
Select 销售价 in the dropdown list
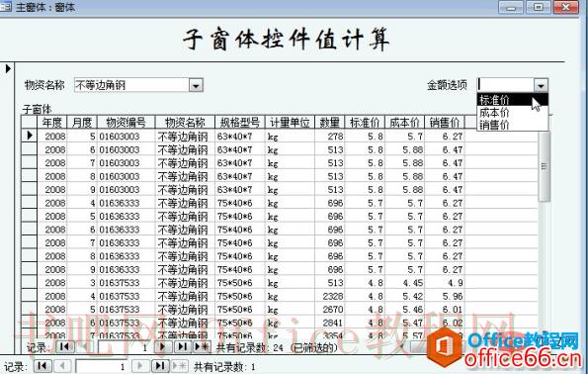512,125
